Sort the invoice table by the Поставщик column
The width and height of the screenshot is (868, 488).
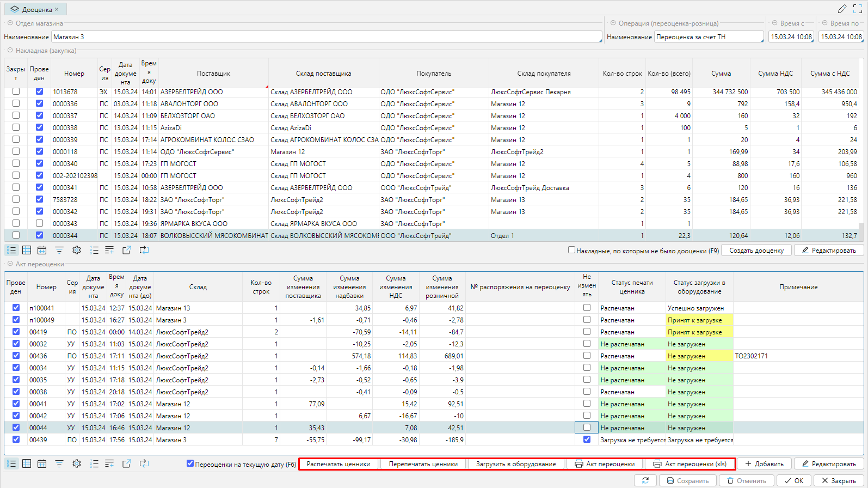[x=213, y=74]
